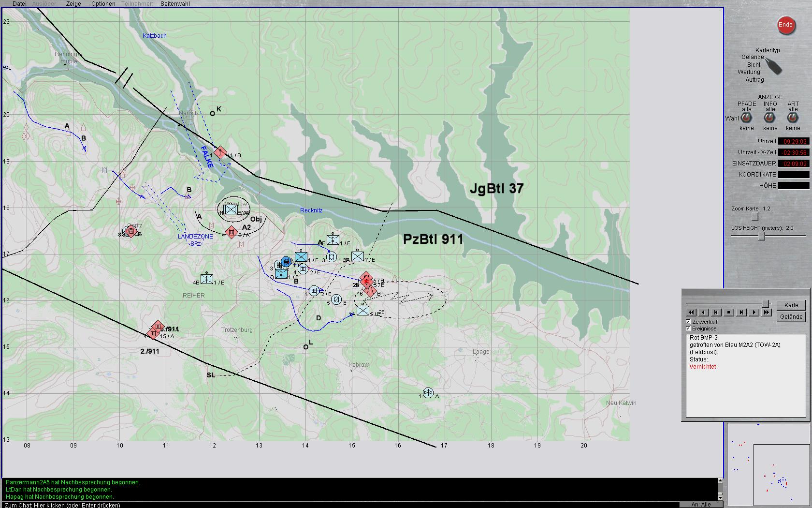Turn the INFO display knob
Image resolution: width=812 pixels, height=508 pixels.
coord(770,118)
